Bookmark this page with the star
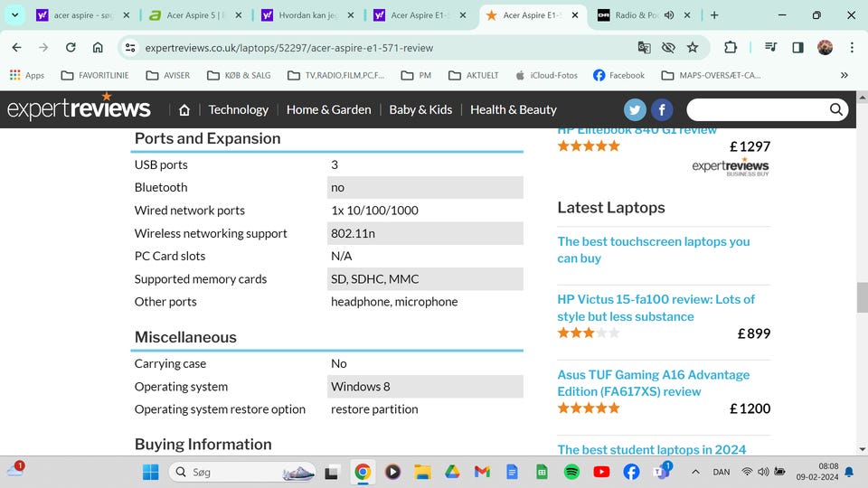The width and height of the screenshot is (868, 488). (x=693, y=48)
